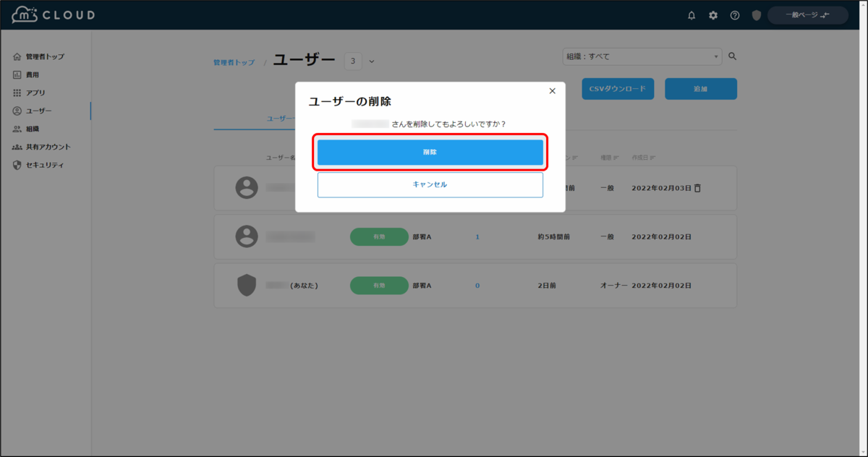
Task: Click the CLOUD logo in the header
Action: (52, 14)
